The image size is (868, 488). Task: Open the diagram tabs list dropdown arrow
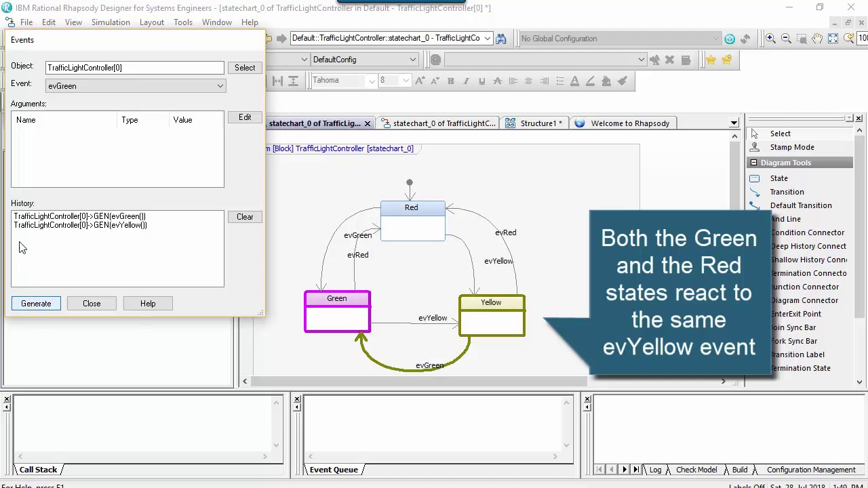point(734,123)
